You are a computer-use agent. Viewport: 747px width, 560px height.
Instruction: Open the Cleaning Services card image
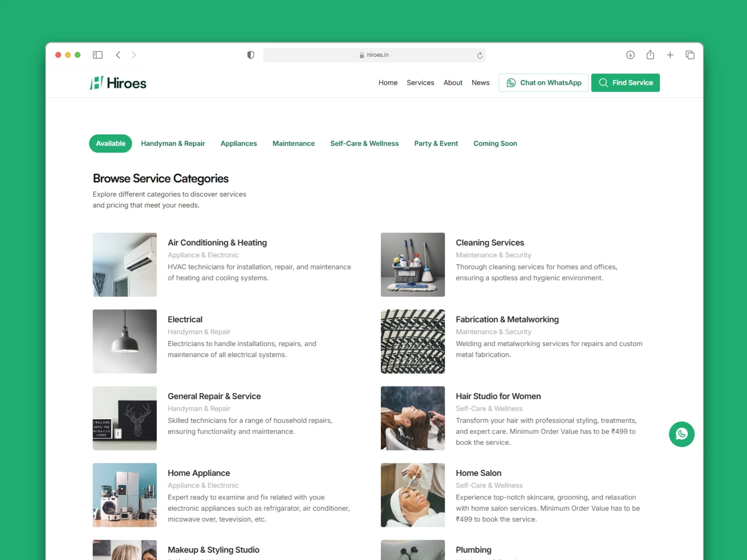[x=412, y=264]
